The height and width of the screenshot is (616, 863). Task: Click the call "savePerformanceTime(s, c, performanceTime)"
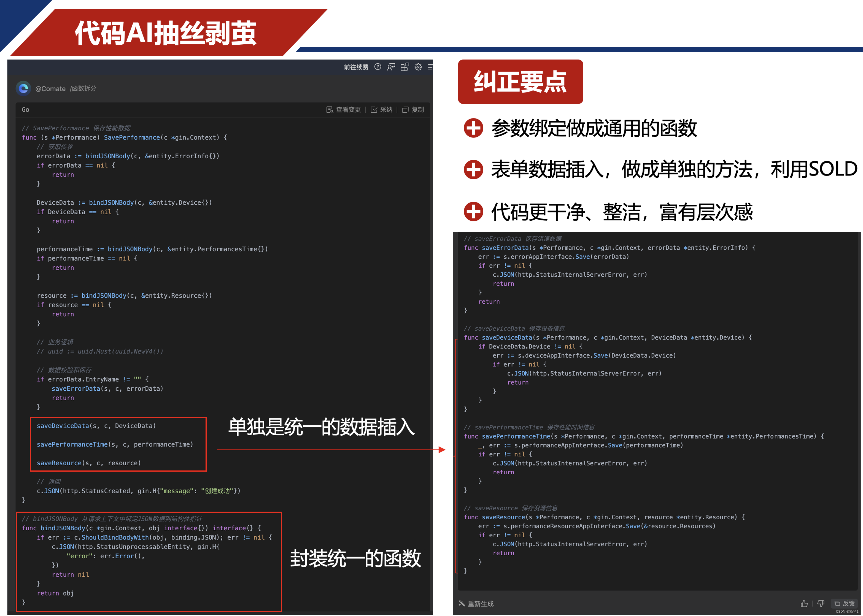click(115, 444)
